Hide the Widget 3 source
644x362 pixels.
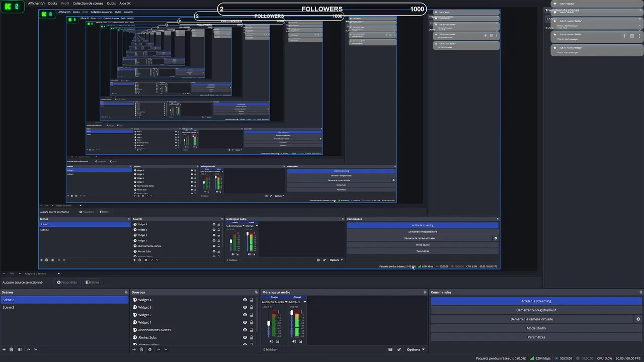tap(245, 307)
